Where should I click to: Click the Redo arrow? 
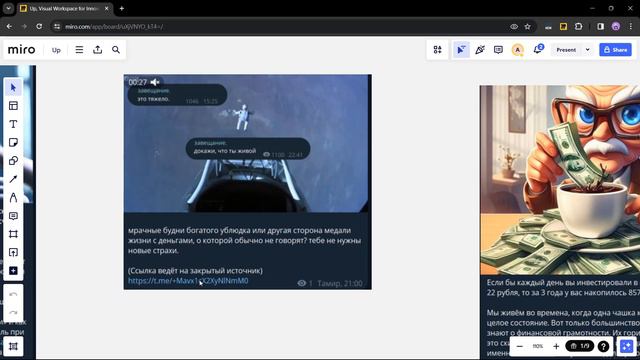(x=13, y=313)
